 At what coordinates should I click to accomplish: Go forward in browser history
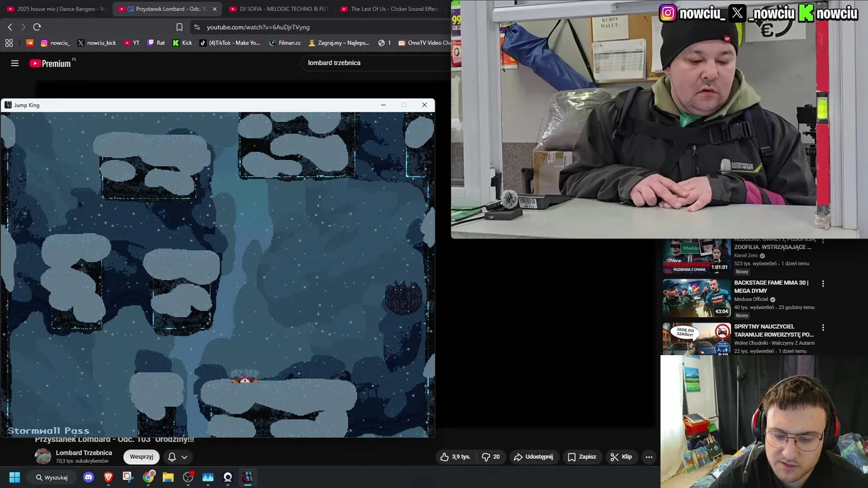click(x=23, y=27)
